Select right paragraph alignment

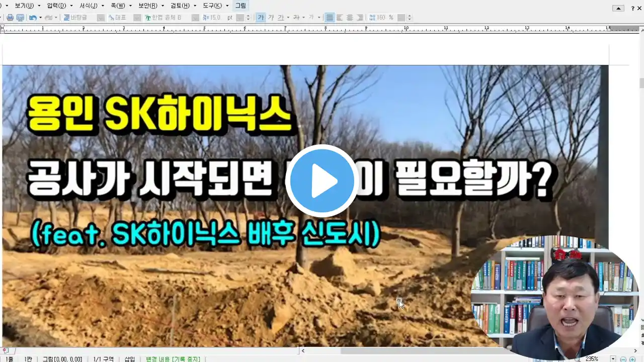pyautogui.click(x=360, y=18)
